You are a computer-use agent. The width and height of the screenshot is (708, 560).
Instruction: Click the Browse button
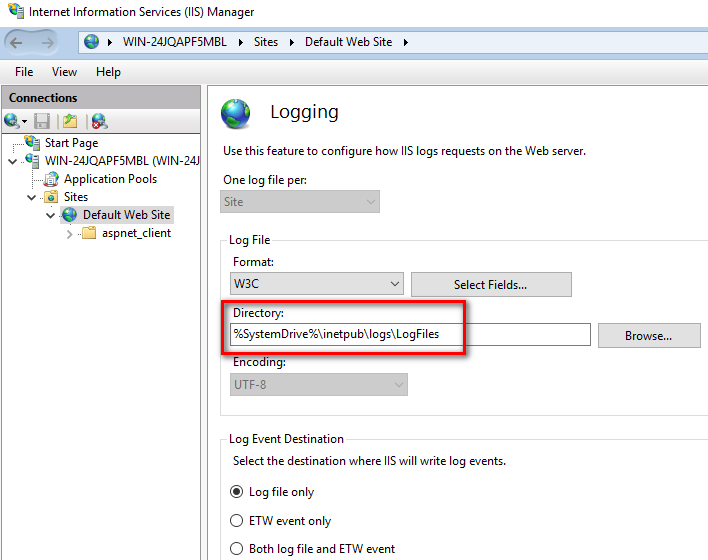click(x=649, y=336)
